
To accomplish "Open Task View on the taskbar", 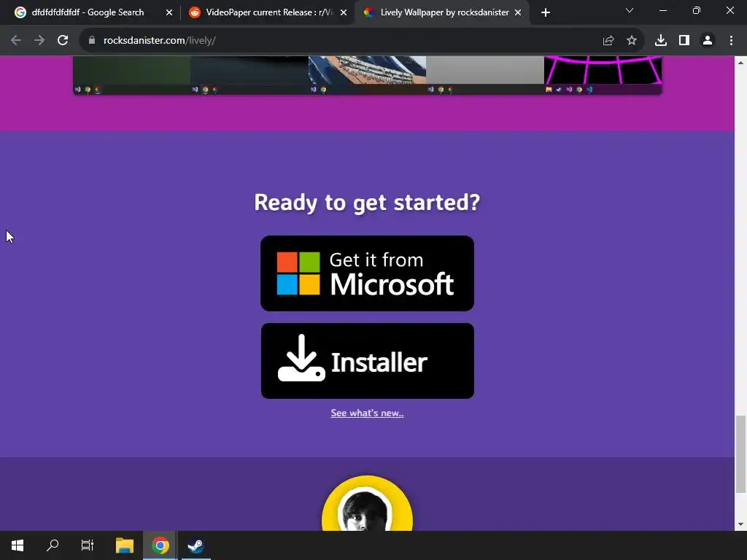I will click(x=88, y=545).
